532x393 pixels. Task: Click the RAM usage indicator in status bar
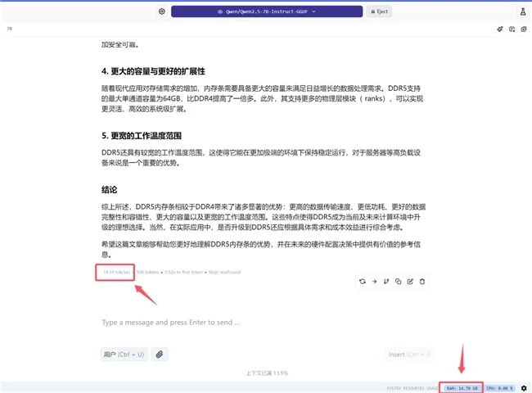[463, 387]
